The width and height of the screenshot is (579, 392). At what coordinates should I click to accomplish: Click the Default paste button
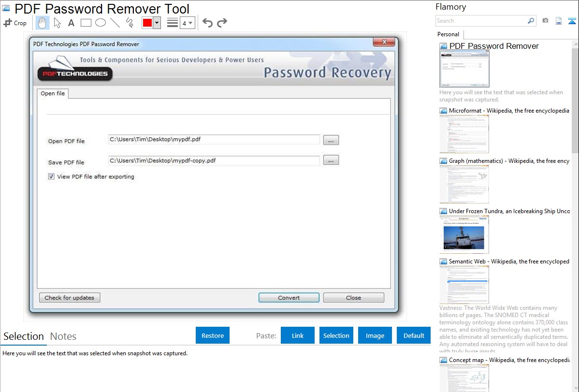point(414,335)
